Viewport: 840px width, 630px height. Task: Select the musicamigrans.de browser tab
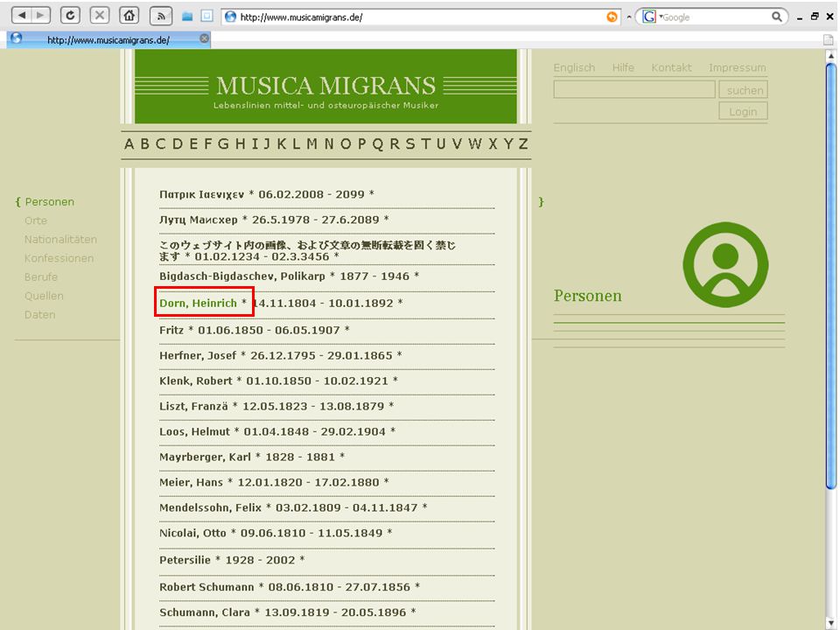click(108, 39)
